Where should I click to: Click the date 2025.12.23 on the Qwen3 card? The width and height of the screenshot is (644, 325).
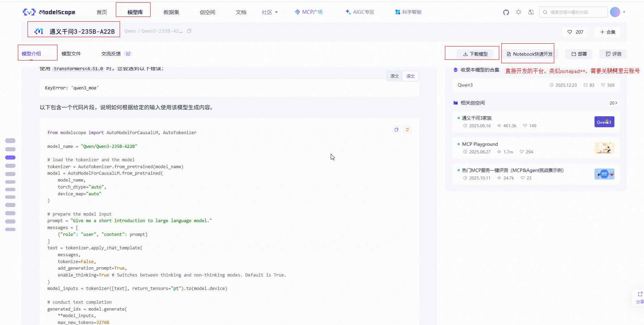[x=563, y=85]
